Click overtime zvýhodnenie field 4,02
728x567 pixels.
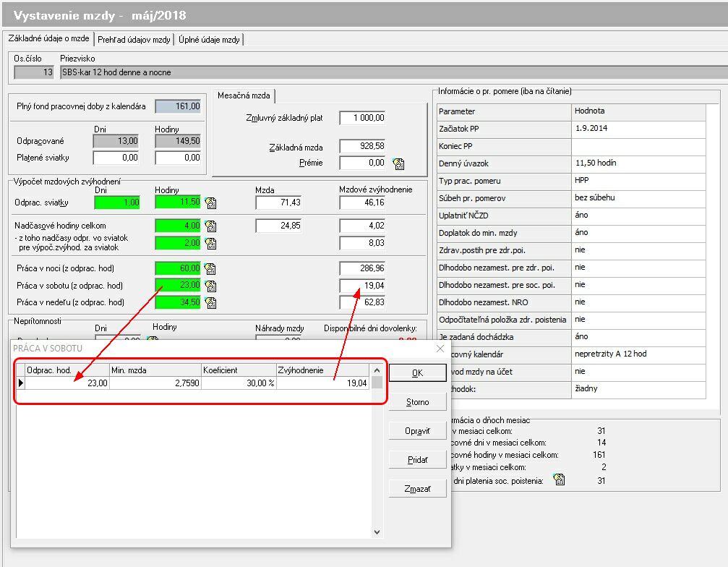pyautogui.click(x=363, y=226)
